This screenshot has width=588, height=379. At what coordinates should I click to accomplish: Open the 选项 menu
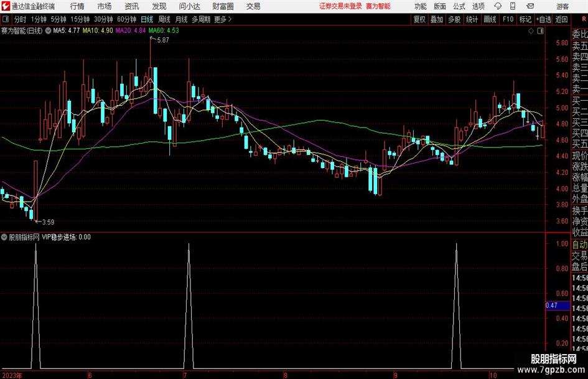(478, 6)
